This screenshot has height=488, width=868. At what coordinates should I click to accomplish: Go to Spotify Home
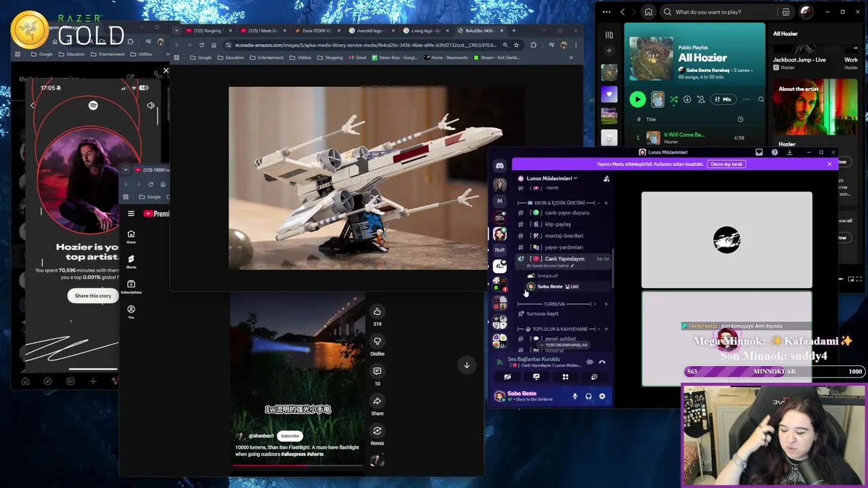pos(648,12)
